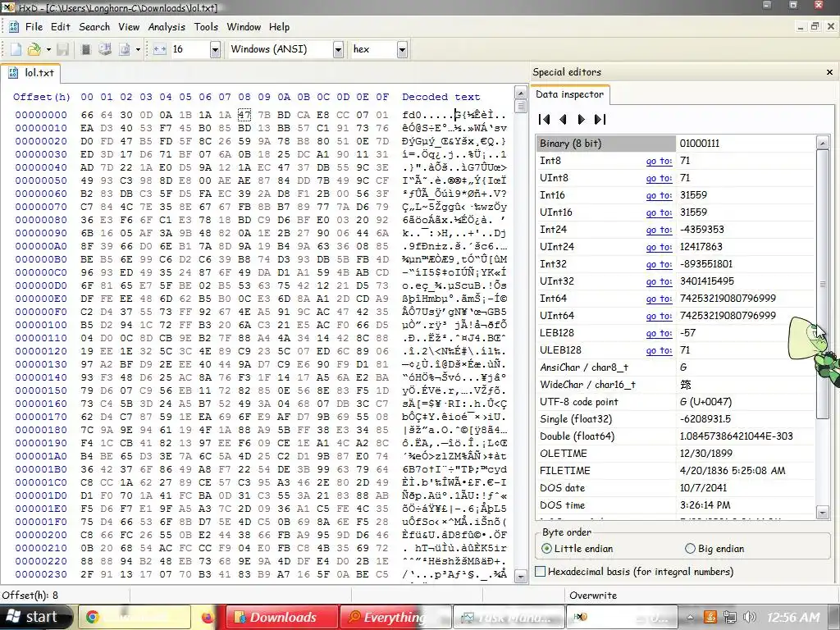Open the Edit menu

tap(61, 27)
